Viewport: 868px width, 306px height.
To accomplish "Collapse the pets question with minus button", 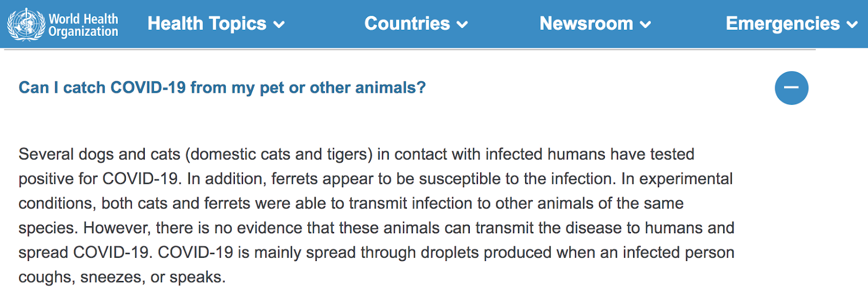I will coord(792,88).
